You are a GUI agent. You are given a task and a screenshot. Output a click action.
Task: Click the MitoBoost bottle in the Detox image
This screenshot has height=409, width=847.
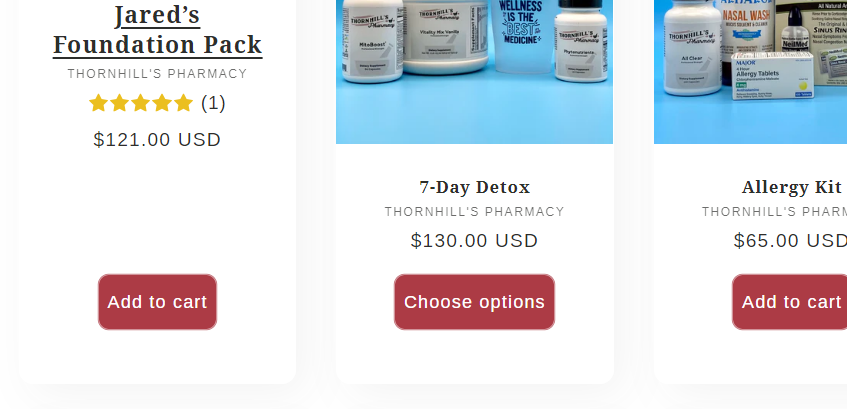pos(372,41)
